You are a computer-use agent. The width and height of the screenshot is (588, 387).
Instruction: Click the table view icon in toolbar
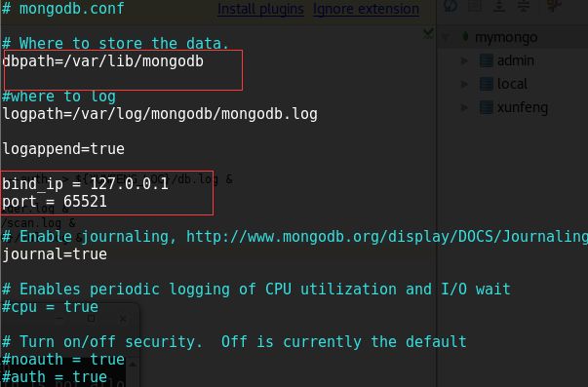(475, 5)
